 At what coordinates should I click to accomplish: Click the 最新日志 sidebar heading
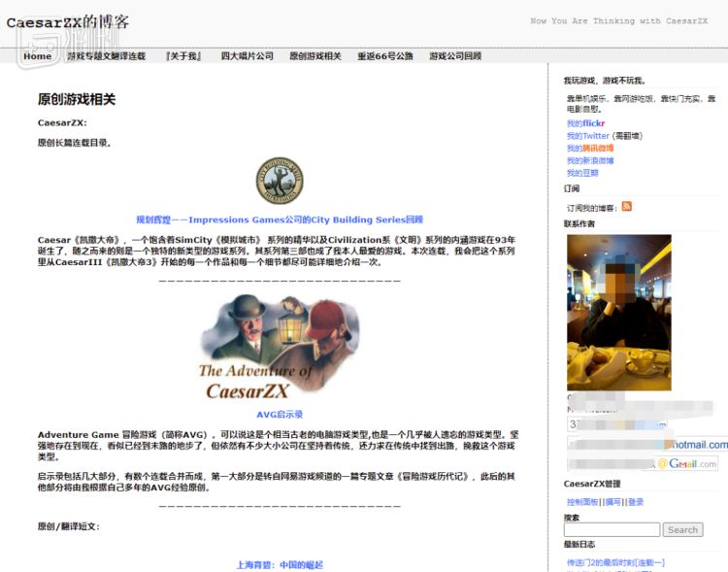coord(579,544)
